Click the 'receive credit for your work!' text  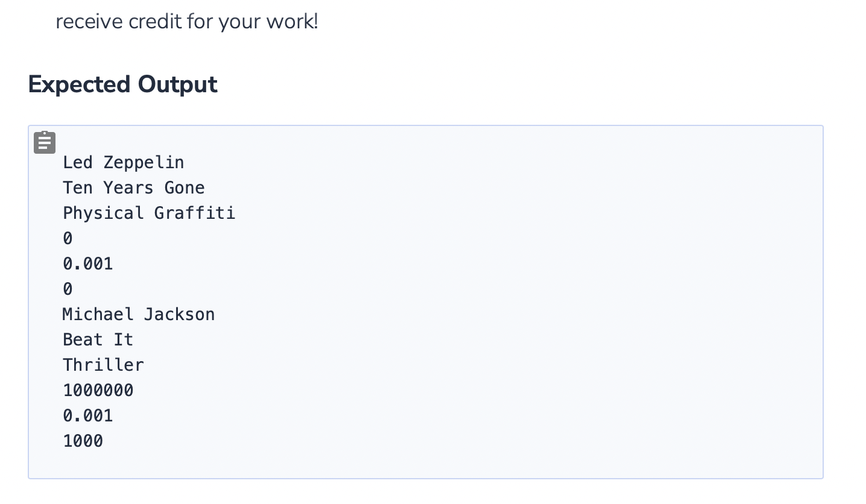point(186,22)
